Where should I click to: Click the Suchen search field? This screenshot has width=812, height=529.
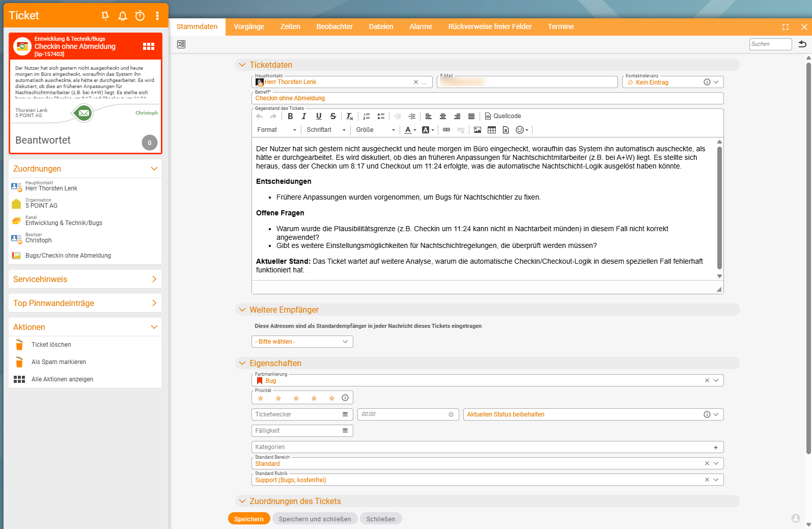click(x=770, y=44)
